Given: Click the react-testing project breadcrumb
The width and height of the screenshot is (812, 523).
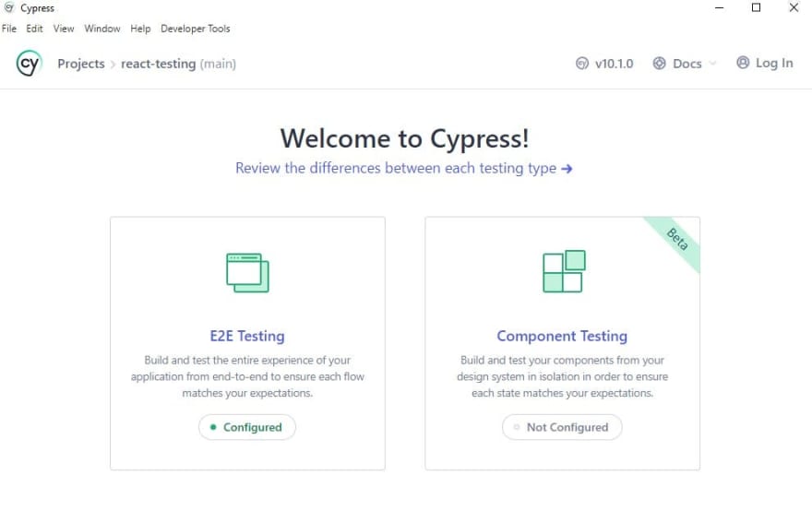Looking at the screenshot, I should 159,64.
